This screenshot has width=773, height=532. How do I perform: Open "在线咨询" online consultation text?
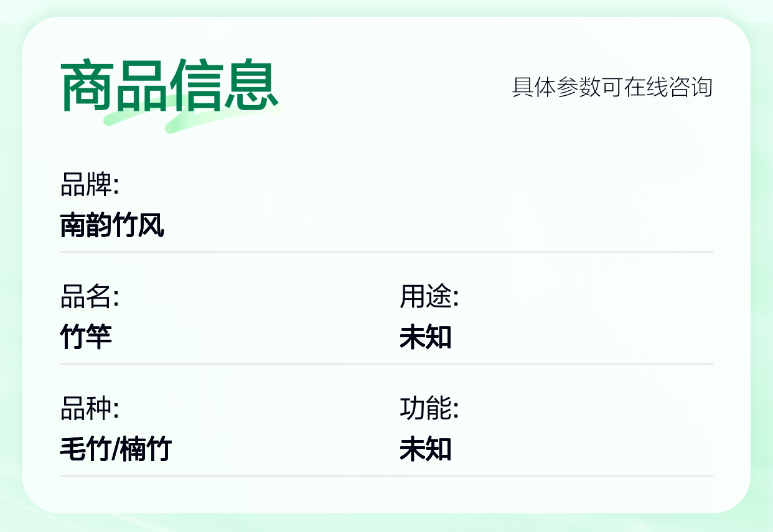click(x=668, y=87)
